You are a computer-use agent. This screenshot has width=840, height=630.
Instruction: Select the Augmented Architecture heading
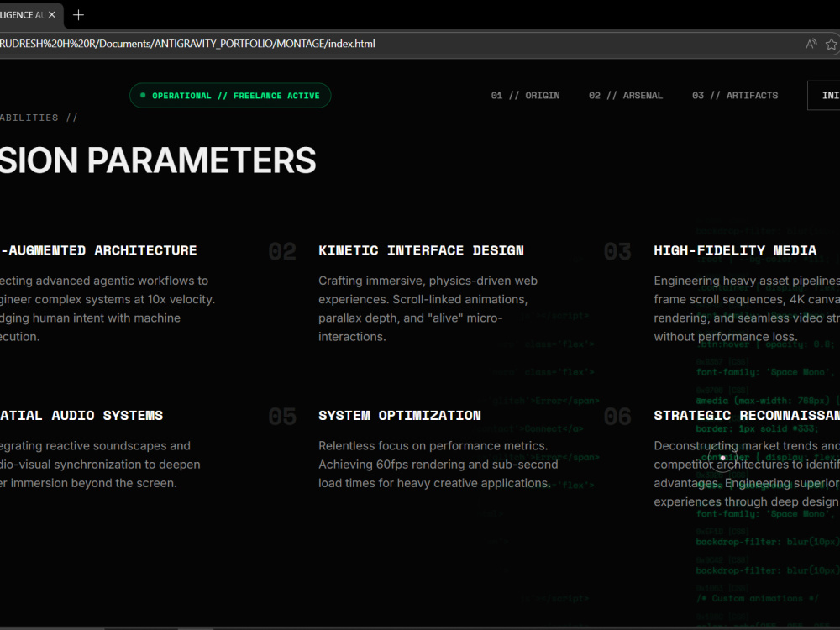tap(98, 250)
